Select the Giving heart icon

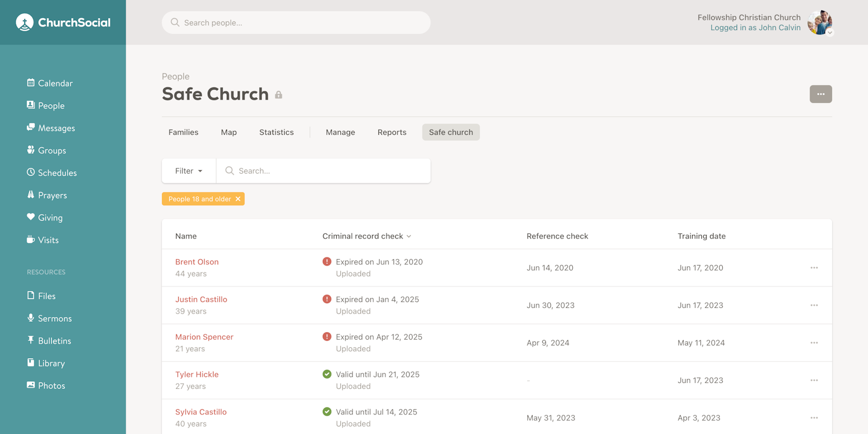30,217
